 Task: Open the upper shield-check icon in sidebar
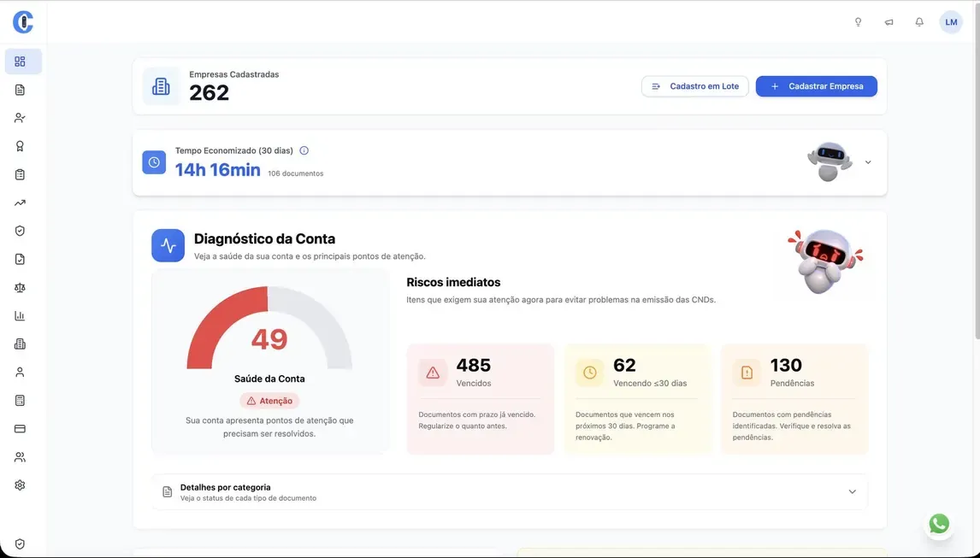pos(20,232)
